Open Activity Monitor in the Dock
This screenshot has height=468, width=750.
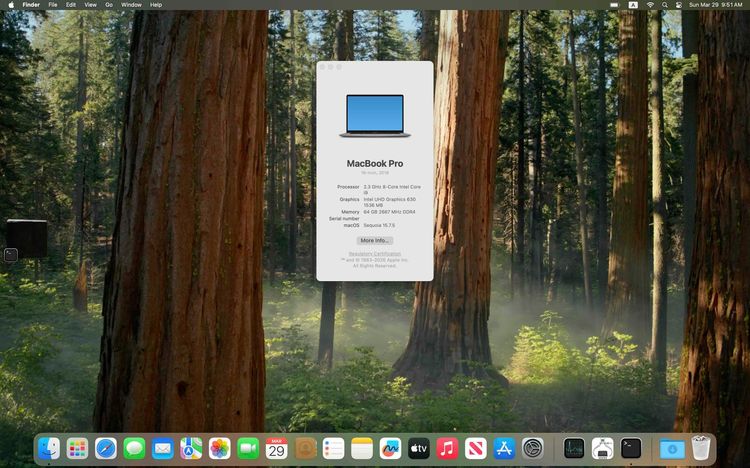tap(574, 449)
